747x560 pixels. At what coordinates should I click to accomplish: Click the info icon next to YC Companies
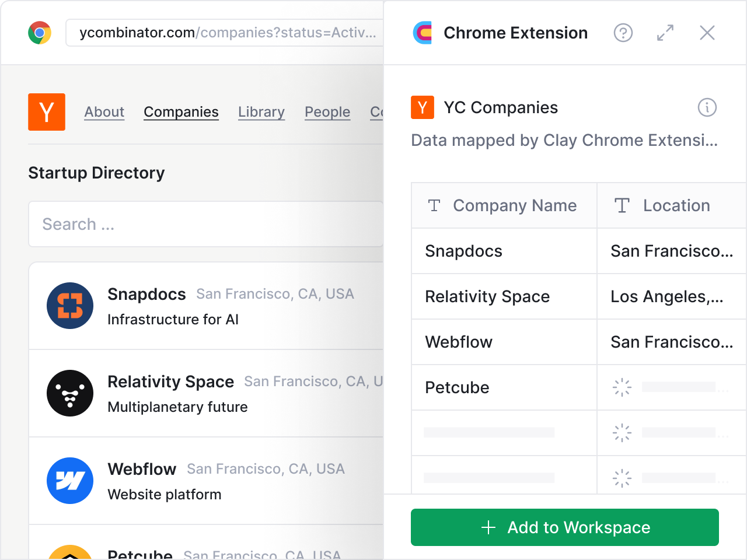point(707,107)
